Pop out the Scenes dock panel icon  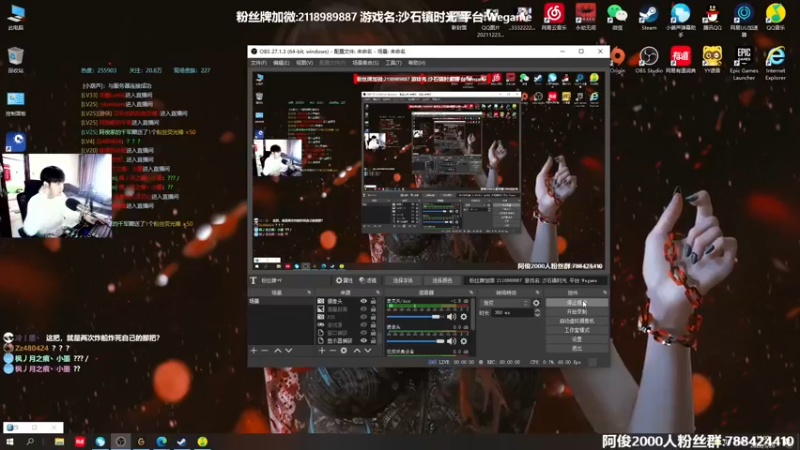tap(309, 293)
